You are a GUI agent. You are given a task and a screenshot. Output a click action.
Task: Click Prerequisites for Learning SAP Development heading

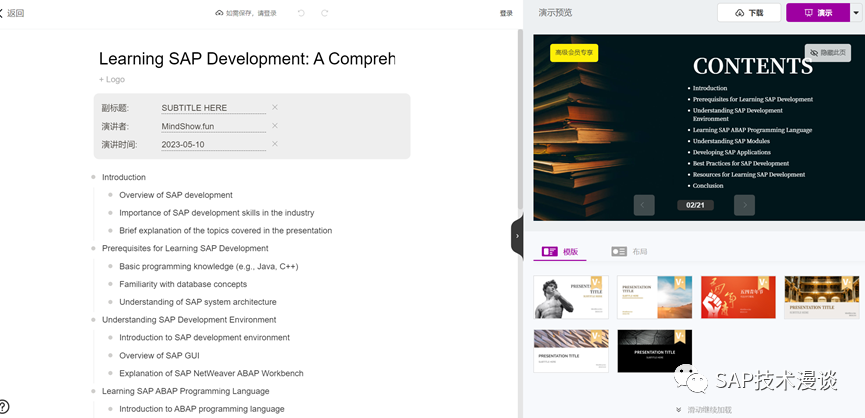[x=185, y=249]
